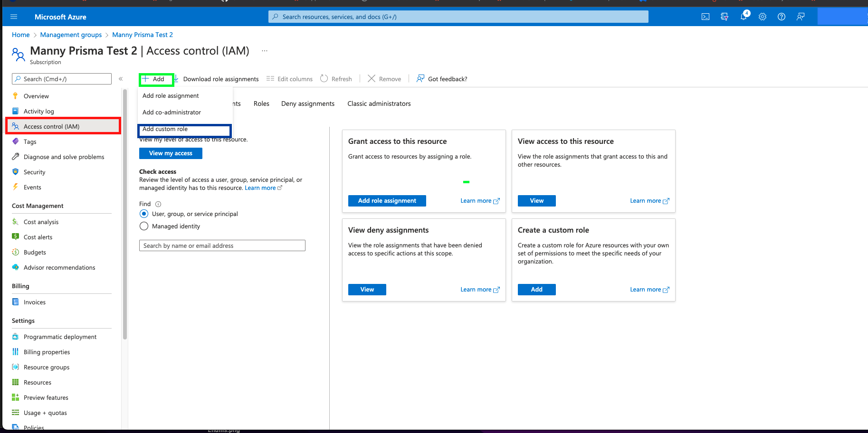The width and height of the screenshot is (868, 433).
Task: Open Cost analysis in the sidebar
Action: 41,222
